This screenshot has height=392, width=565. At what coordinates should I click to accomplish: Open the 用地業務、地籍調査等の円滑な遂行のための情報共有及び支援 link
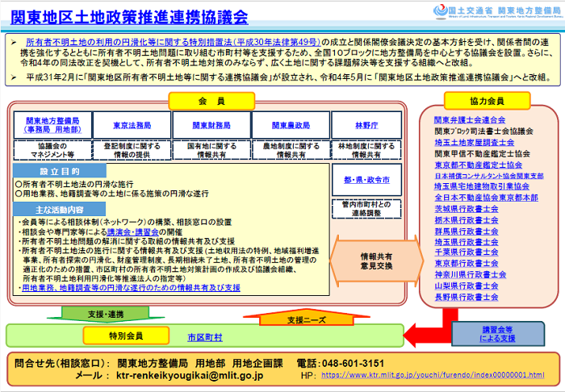[131, 288]
